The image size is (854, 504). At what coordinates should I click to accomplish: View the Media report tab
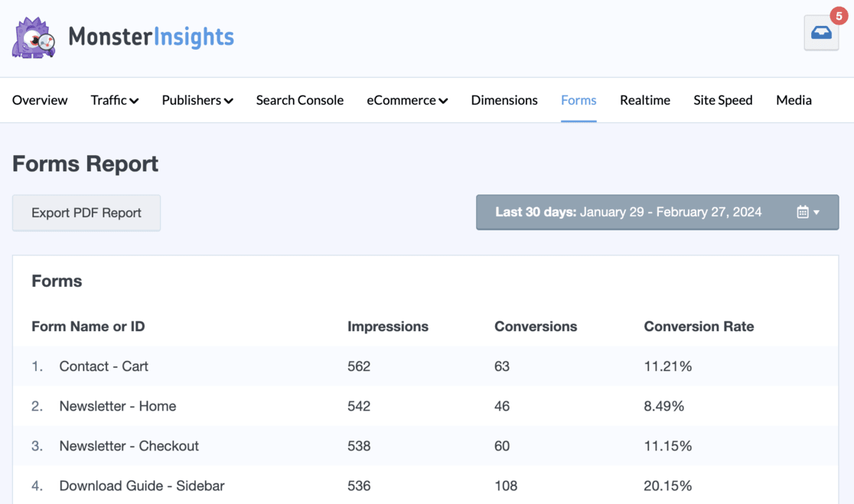794,100
